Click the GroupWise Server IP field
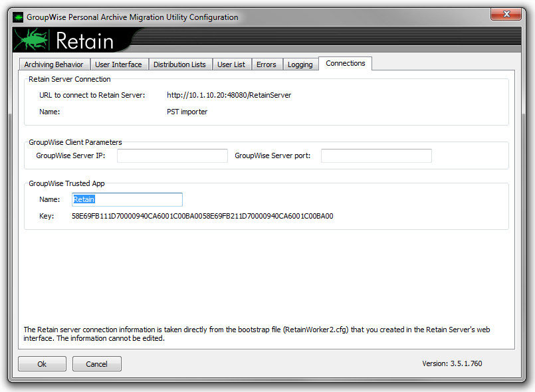This screenshot has height=392, width=535. (x=172, y=155)
